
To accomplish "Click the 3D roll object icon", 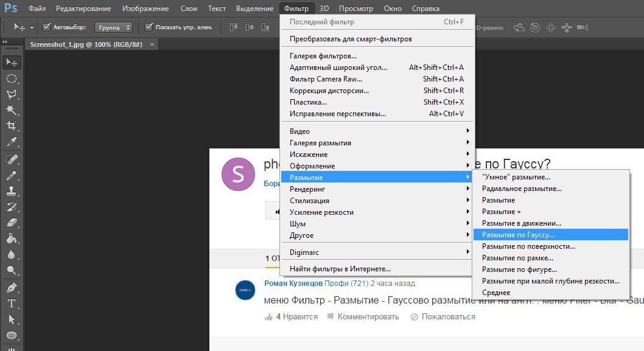I will 535,27.
